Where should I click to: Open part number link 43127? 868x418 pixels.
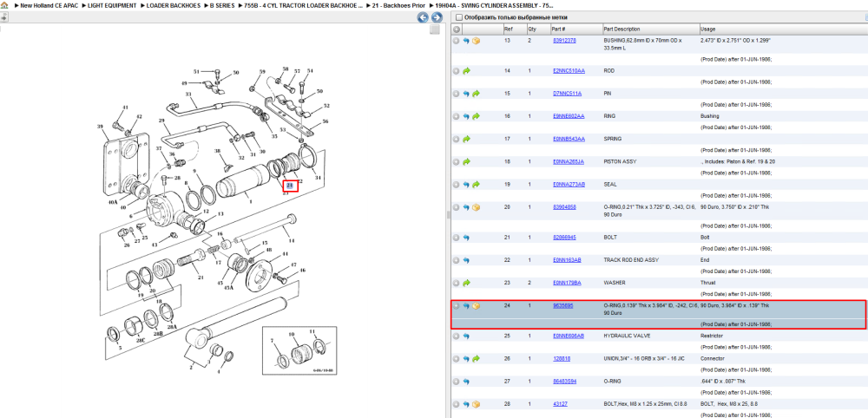pos(560,404)
